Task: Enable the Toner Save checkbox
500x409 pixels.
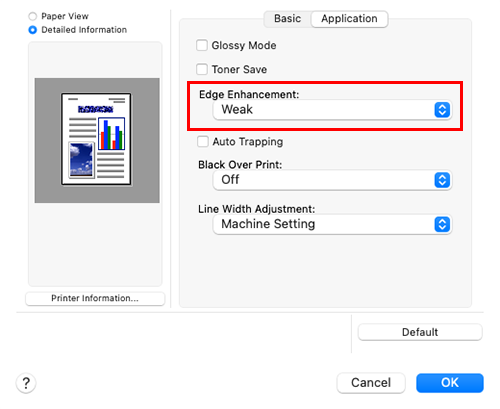Action: click(x=202, y=69)
